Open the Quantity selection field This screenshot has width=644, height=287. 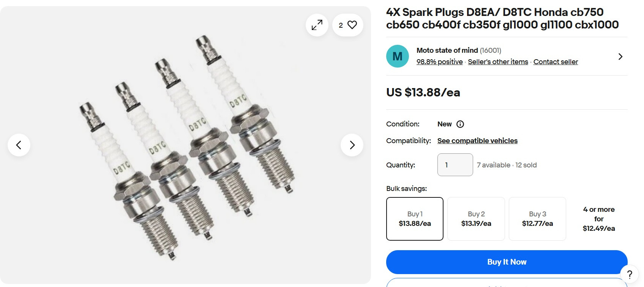click(x=455, y=164)
